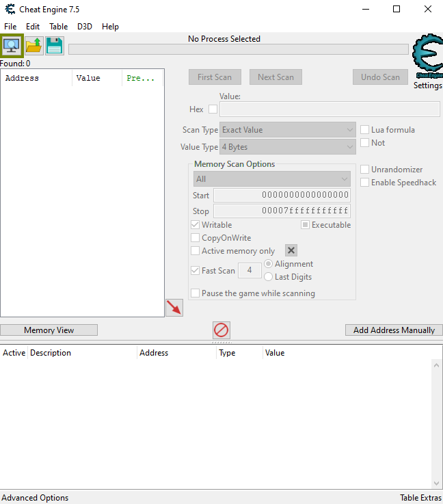This screenshot has width=443, height=504.
Task: Toggle the Executable checkbox
Action: 305,225
